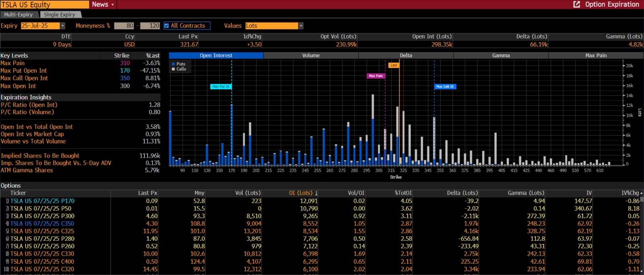
Task: Click the Last price marker on chart
Action: (394, 65)
